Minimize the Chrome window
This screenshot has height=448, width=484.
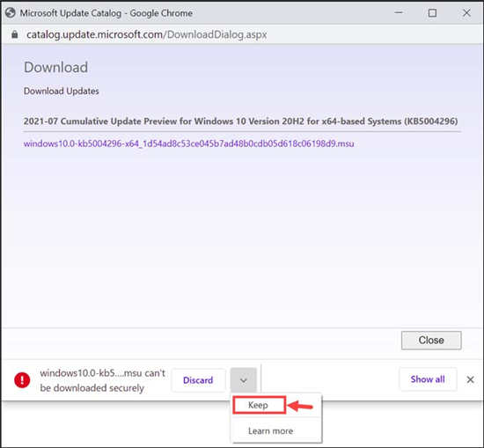click(x=399, y=13)
